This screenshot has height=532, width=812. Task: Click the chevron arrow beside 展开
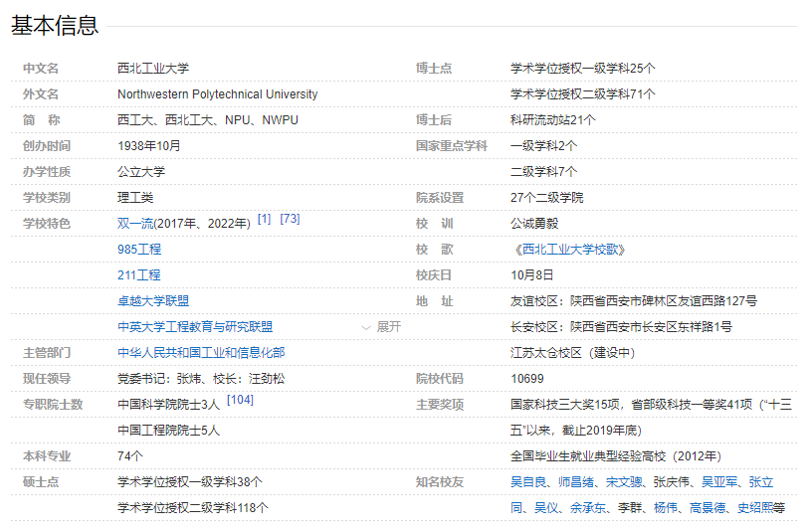coord(366,326)
